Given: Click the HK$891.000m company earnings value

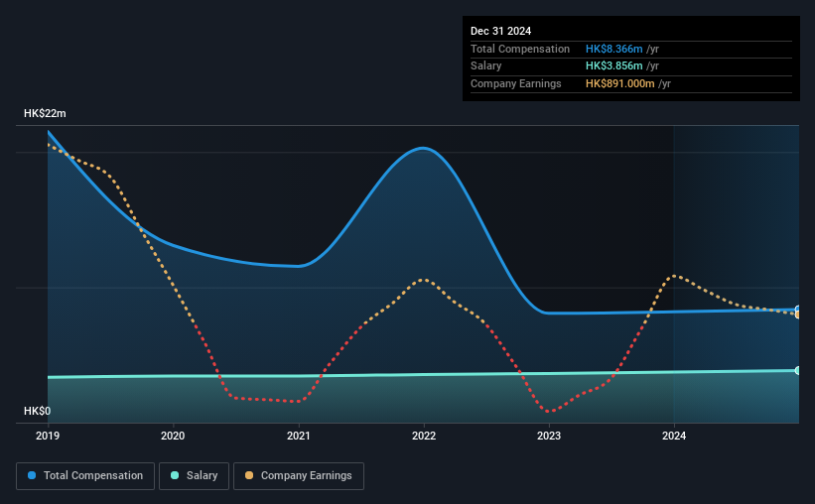Looking at the screenshot, I should (619, 83).
